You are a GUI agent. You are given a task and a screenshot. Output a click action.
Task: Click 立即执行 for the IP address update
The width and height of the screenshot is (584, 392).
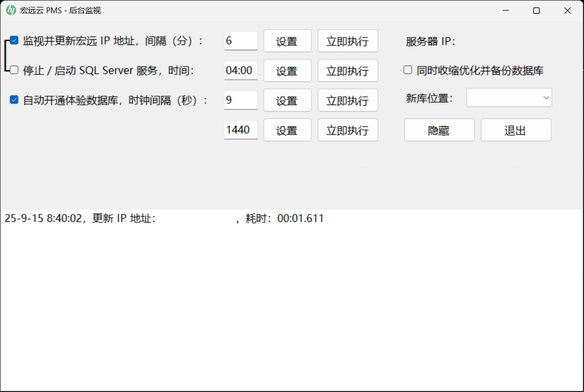[347, 41]
